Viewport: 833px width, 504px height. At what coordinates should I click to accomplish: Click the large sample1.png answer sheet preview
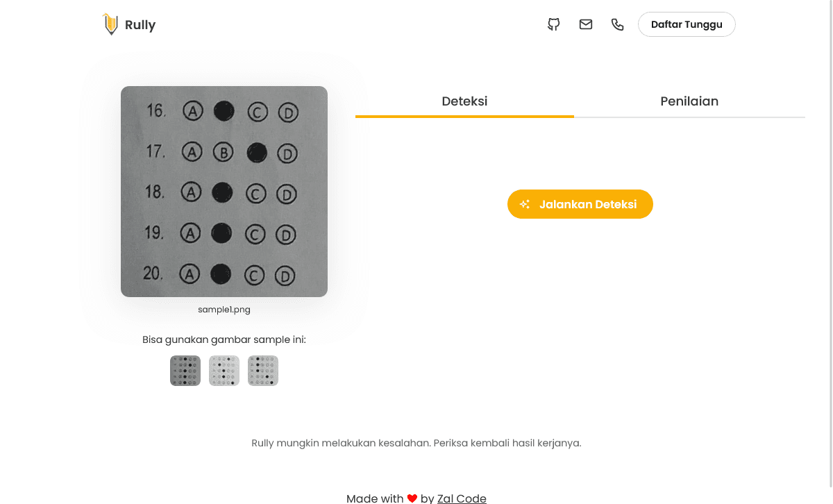[x=224, y=192]
